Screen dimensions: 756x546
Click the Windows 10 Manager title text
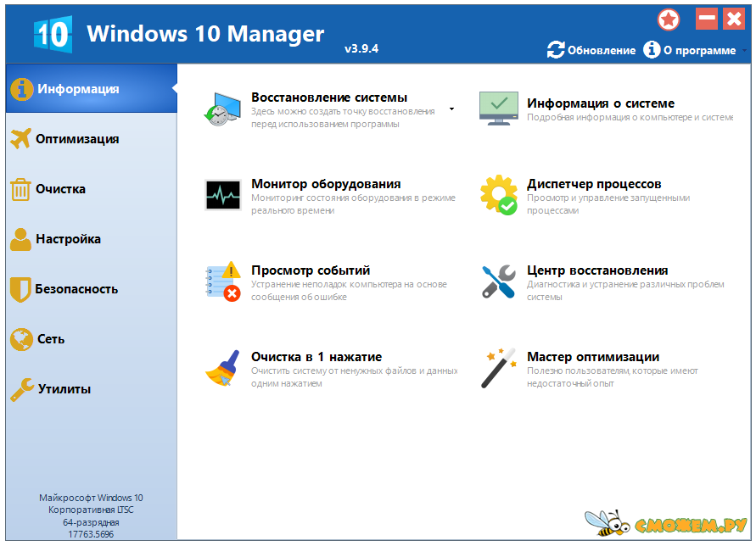click(x=205, y=34)
